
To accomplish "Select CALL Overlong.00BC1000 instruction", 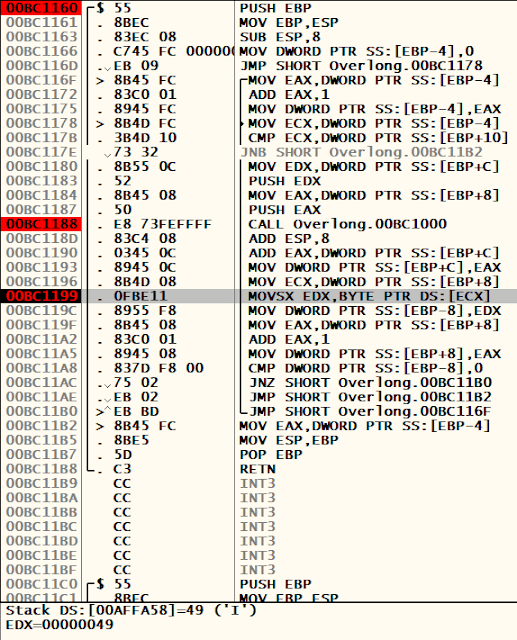I will click(x=348, y=224).
